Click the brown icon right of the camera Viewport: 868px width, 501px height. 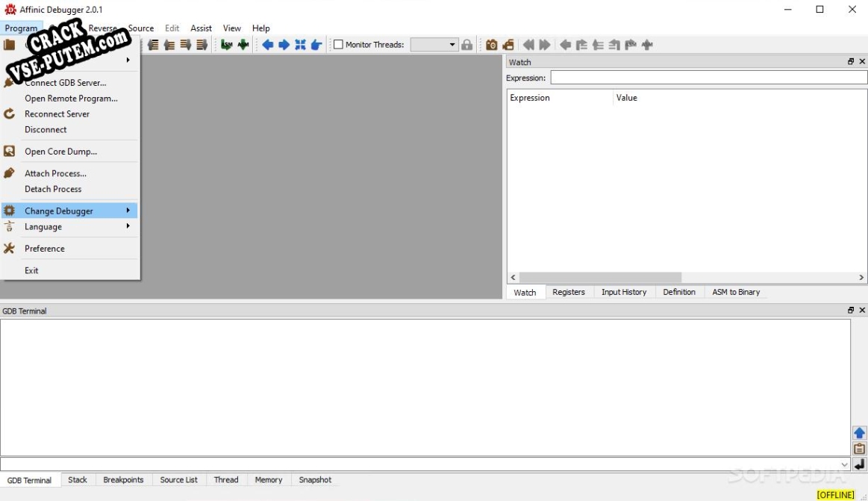coord(508,45)
